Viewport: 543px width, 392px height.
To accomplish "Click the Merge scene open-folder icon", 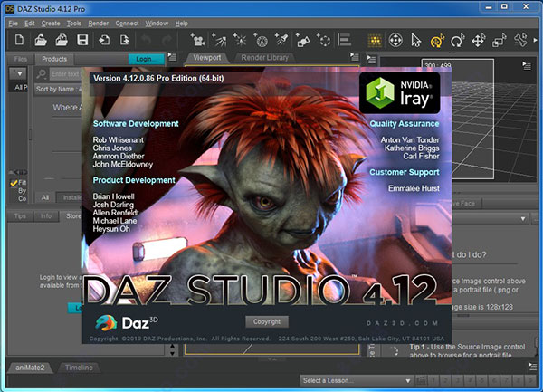I will point(62,40).
